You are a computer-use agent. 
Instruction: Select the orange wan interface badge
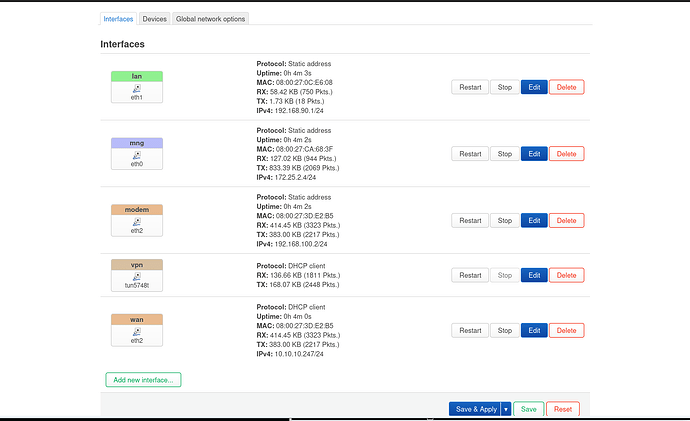coord(137,320)
